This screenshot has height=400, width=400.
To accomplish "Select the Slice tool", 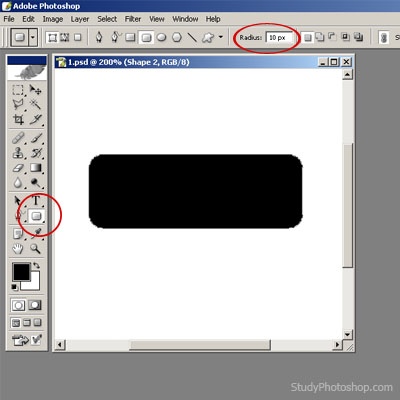I will point(35,119).
